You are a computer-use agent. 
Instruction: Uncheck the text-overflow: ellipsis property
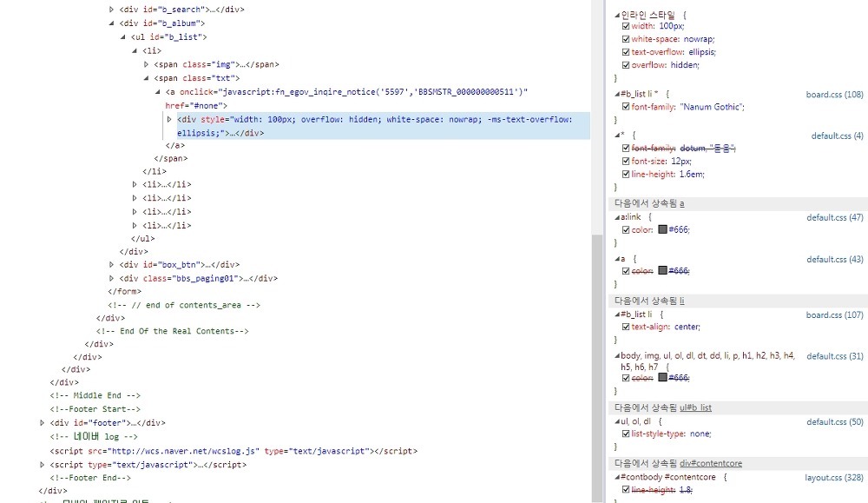click(626, 52)
